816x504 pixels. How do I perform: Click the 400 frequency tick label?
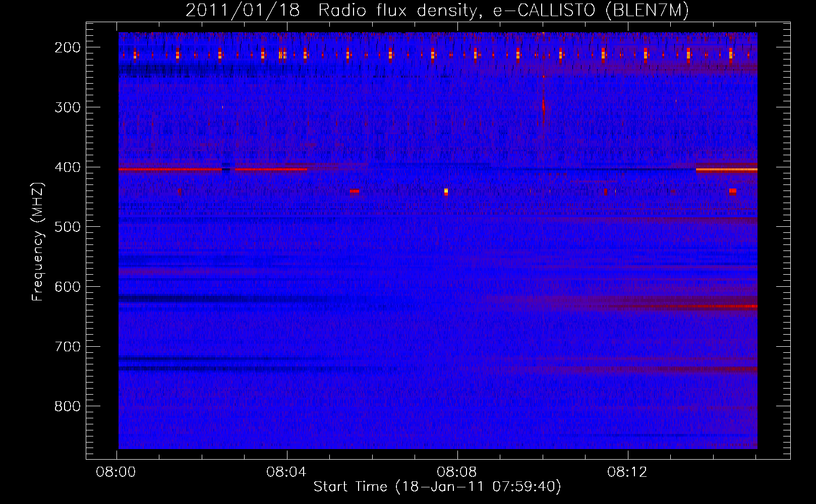click(67, 167)
